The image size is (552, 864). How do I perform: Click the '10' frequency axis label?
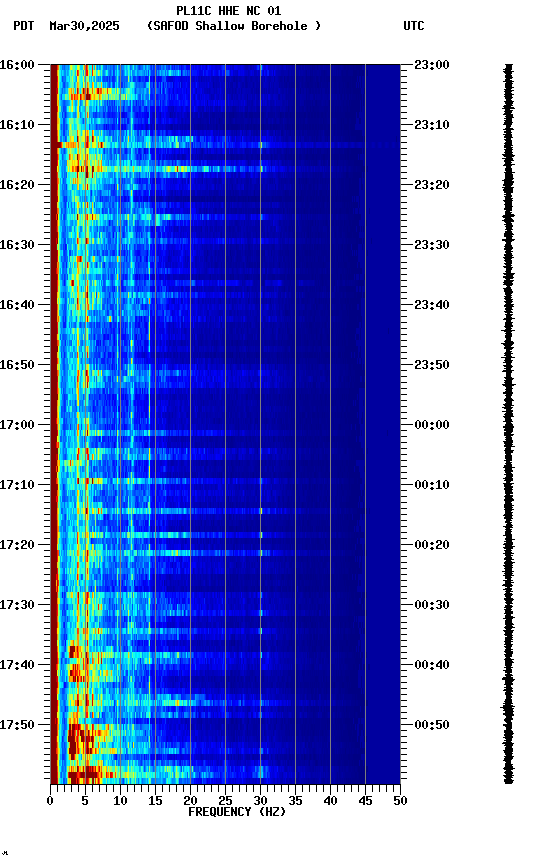pyautogui.click(x=120, y=801)
